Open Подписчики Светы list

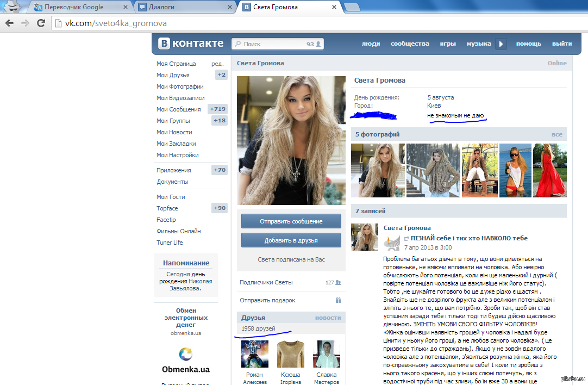[x=266, y=283]
